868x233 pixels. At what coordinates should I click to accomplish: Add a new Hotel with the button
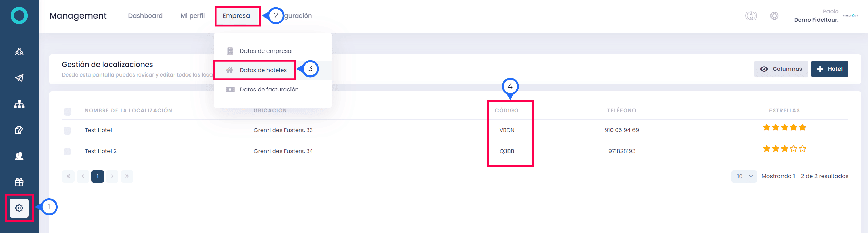[829, 69]
